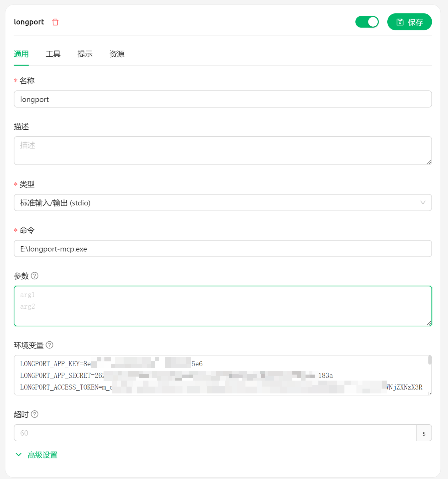Open the 提示 tab

tap(85, 54)
